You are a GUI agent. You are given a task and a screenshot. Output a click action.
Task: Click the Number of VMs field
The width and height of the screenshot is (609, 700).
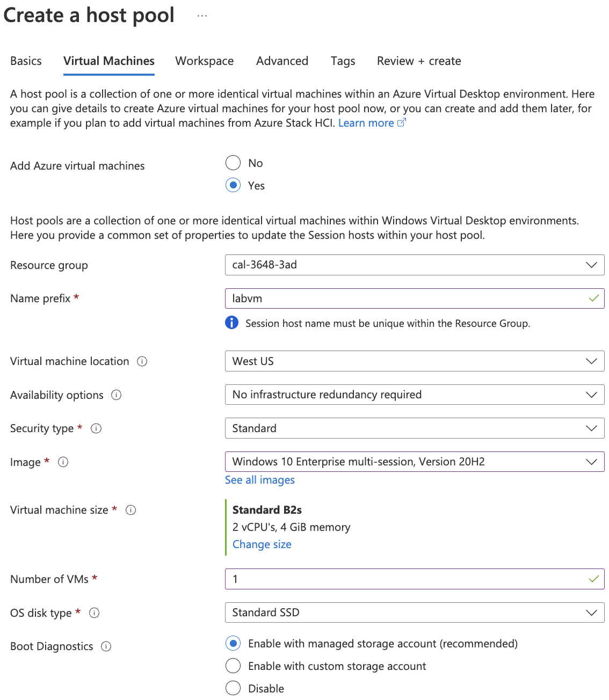click(x=408, y=579)
